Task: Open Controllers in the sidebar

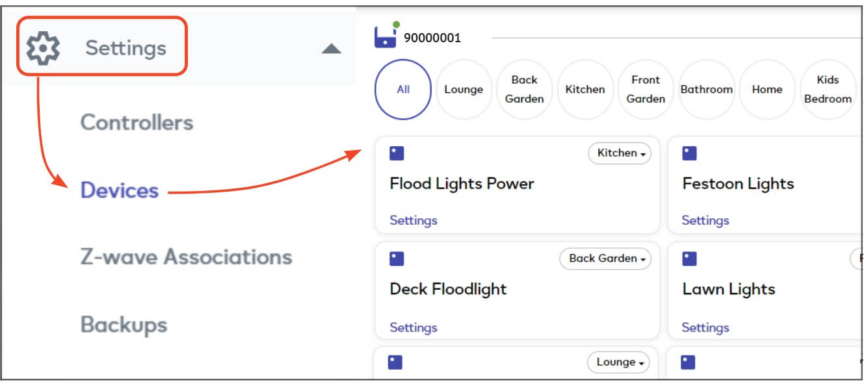Action: pyautogui.click(x=137, y=122)
